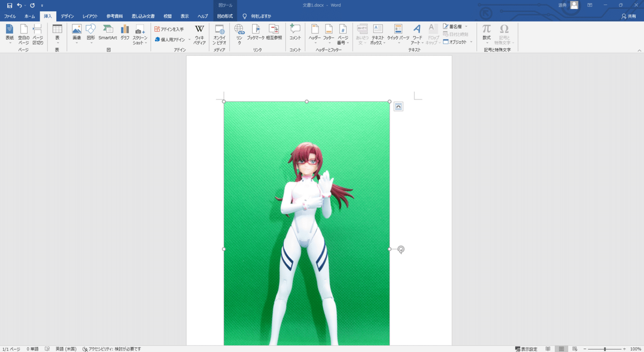Image resolution: width=644 pixels, height=352 pixels.
Task: Click the リンク hyperlink icon
Action: 239,34
